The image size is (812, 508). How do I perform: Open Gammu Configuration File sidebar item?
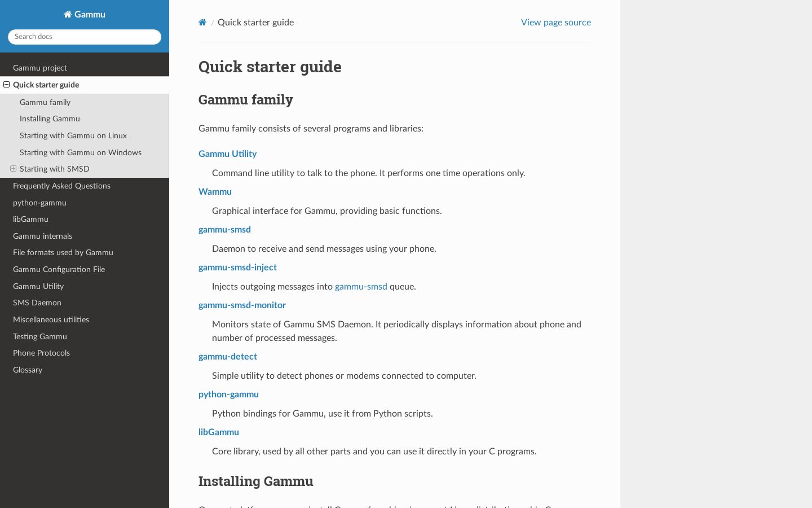(x=85, y=270)
